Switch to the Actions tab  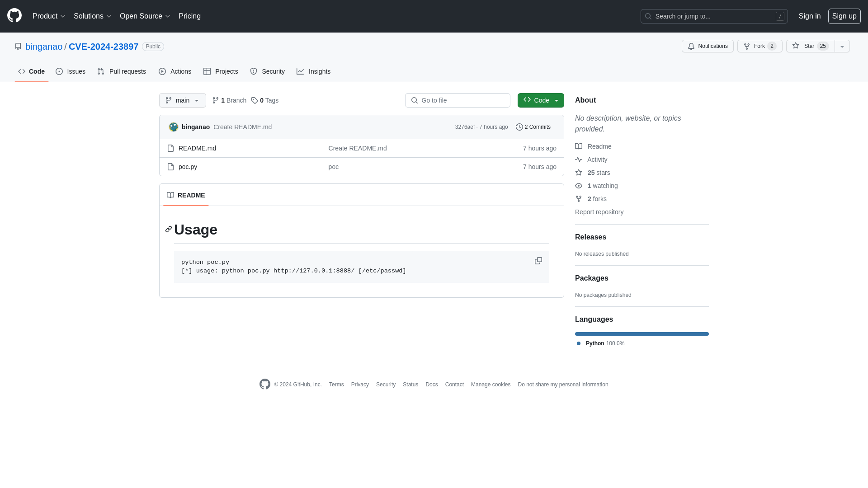[175, 71]
